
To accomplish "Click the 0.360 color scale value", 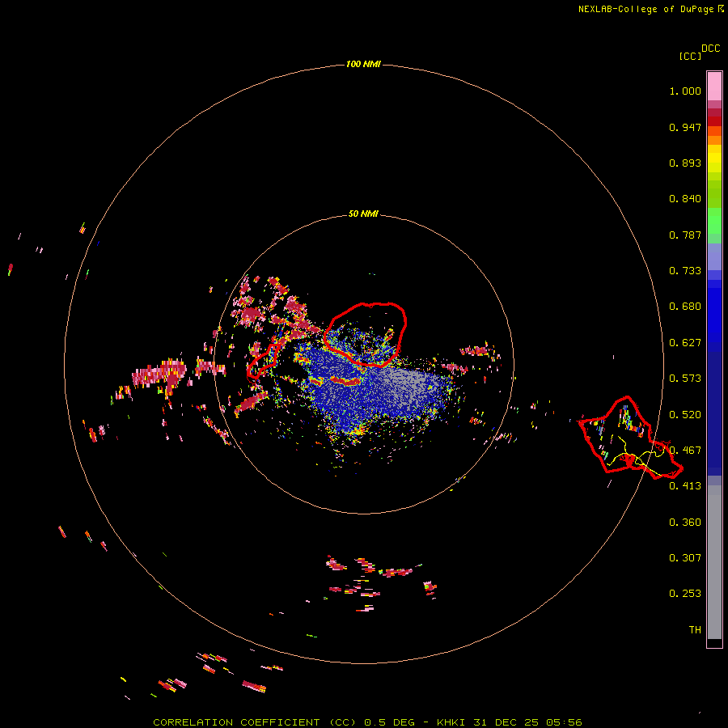I will (685, 523).
